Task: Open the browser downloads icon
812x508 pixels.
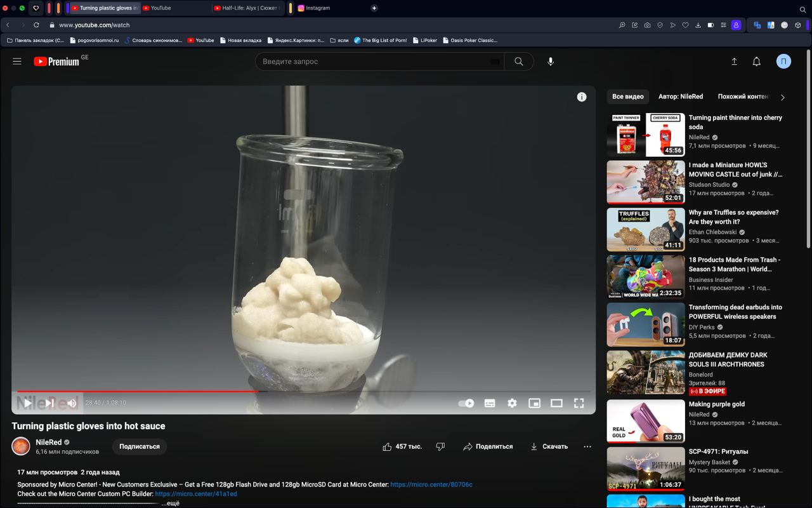Action: click(698, 25)
